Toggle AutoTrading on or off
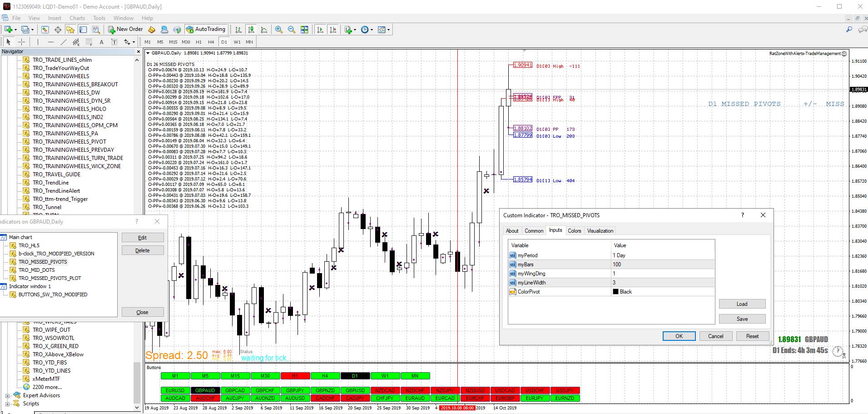The image size is (868, 414). tap(206, 30)
